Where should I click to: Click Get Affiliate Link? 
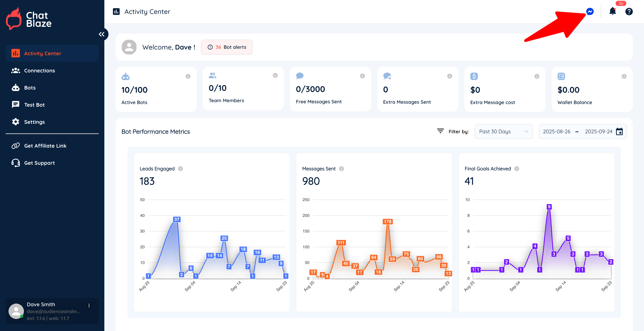click(x=45, y=146)
